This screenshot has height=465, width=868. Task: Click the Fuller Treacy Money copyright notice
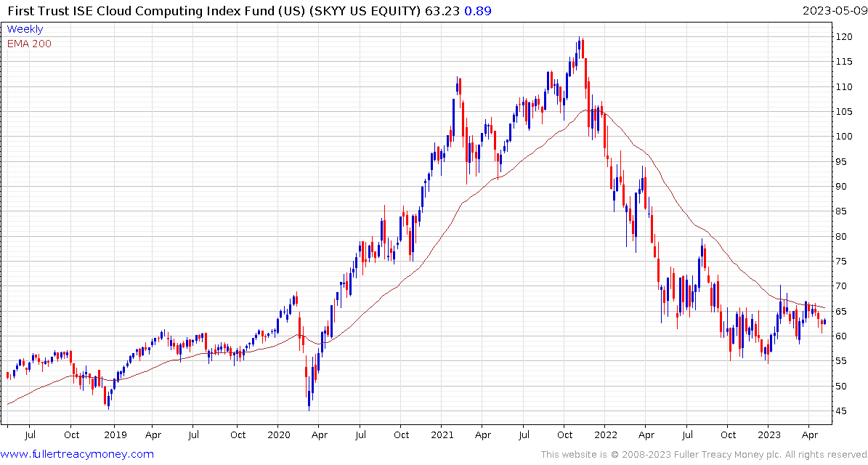point(702,455)
